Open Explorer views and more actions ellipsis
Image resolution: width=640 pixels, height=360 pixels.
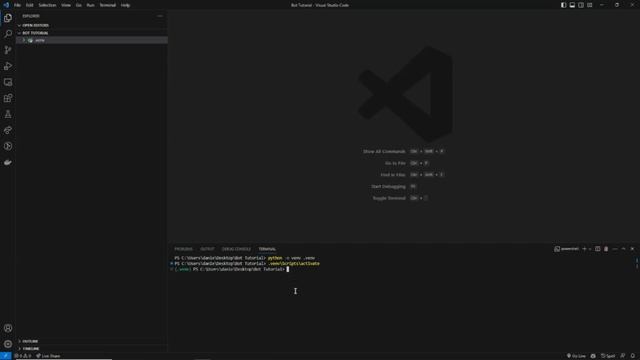pyautogui.click(x=160, y=16)
